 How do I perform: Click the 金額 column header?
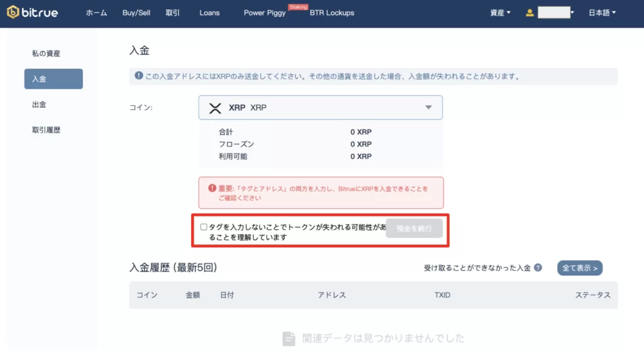(x=192, y=295)
